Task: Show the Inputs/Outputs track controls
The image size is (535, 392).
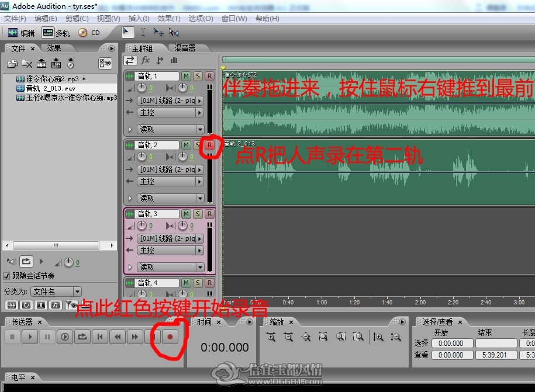Action: point(130,60)
